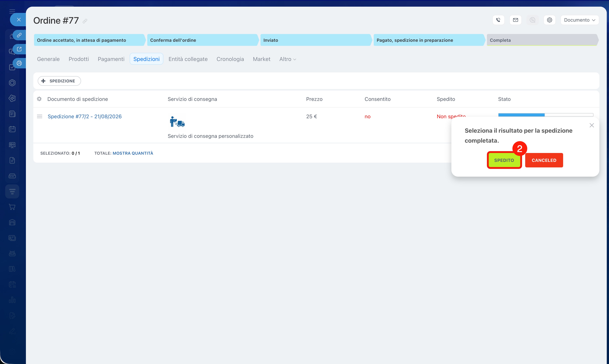Image resolution: width=609 pixels, height=364 pixels.
Task: Open the robot icon in the sidebar
Action: (x=12, y=253)
